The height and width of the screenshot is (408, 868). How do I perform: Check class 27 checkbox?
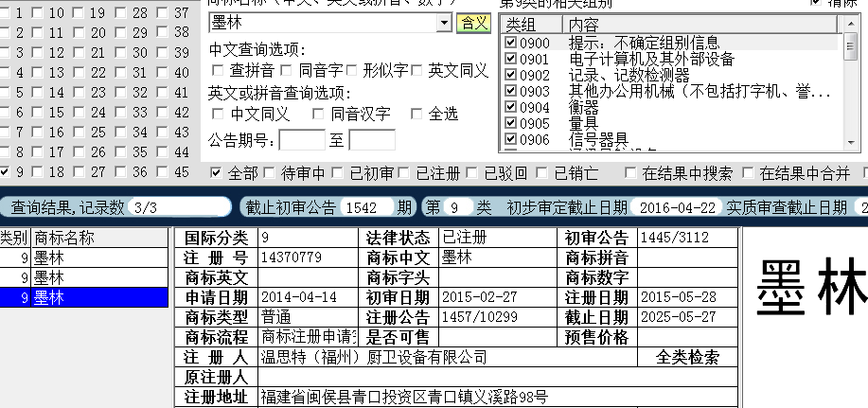pyautogui.click(x=79, y=172)
